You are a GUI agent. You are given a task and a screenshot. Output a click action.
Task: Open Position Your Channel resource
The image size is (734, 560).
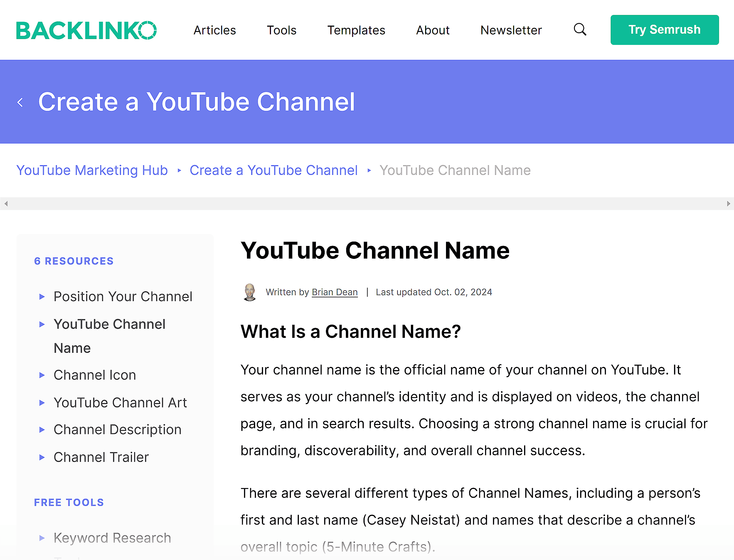click(x=123, y=296)
